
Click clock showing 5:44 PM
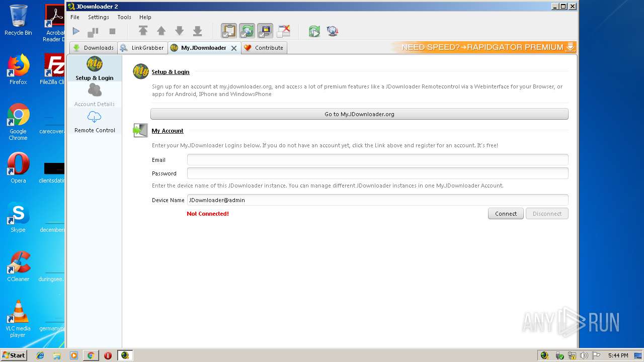(618, 355)
